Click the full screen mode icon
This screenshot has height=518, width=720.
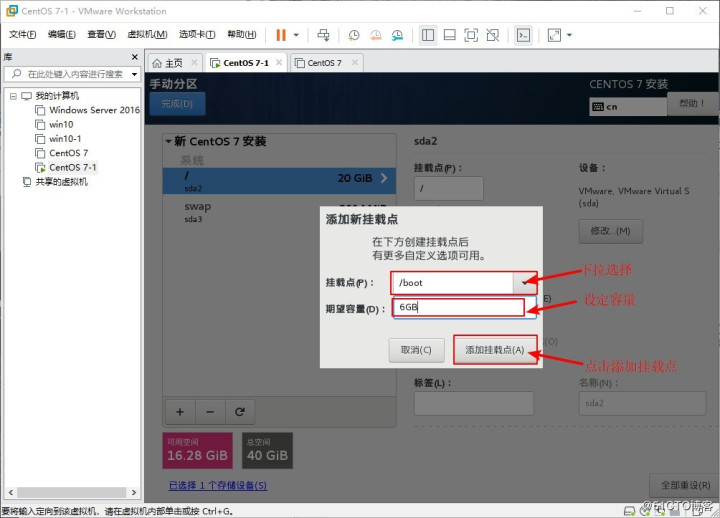[x=471, y=35]
